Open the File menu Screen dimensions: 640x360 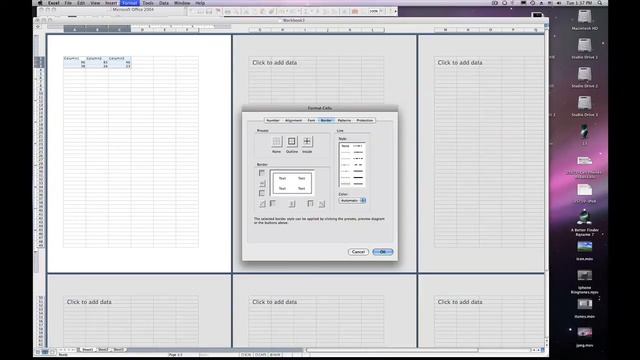pos(68,3)
